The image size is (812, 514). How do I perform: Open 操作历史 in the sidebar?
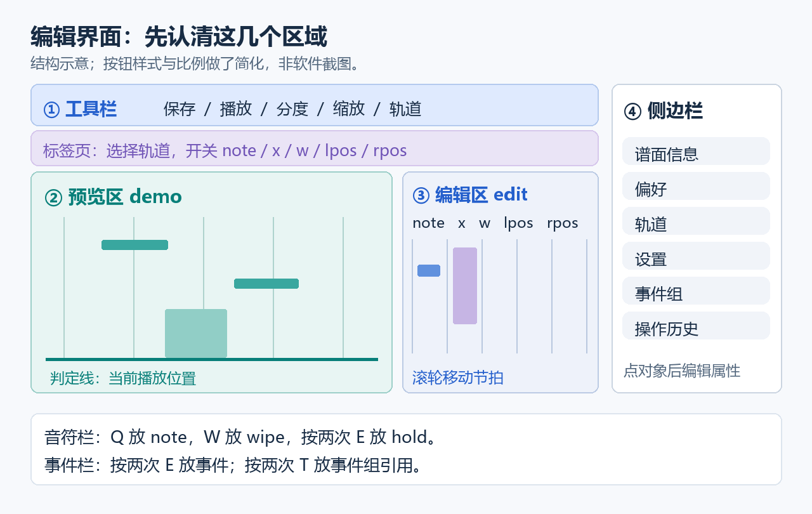tap(696, 326)
